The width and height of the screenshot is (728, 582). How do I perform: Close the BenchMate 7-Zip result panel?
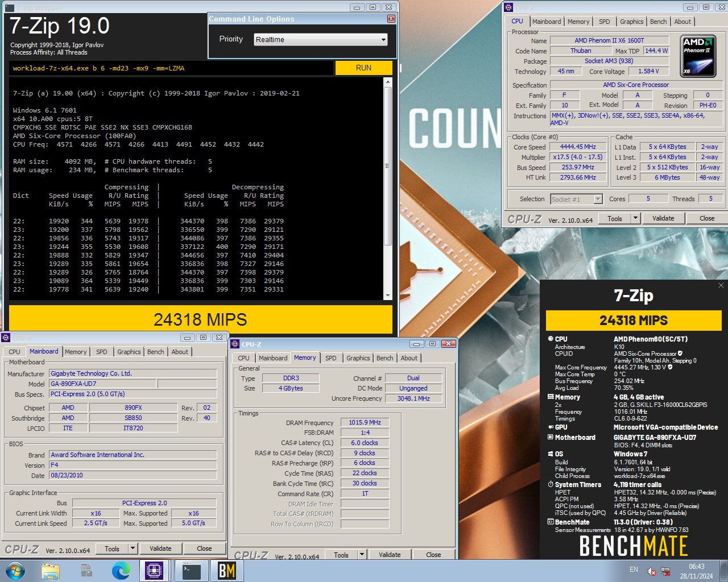coord(721,285)
